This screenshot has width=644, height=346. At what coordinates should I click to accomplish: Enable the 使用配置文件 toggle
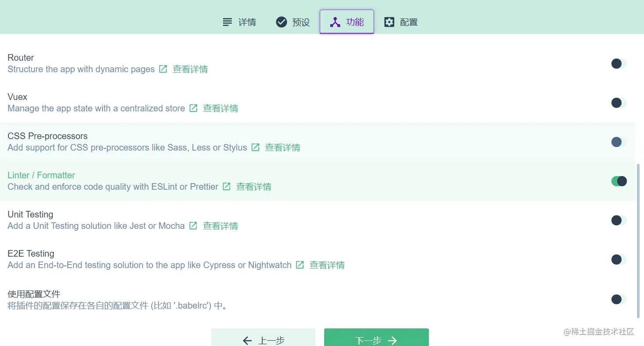[618, 299]
